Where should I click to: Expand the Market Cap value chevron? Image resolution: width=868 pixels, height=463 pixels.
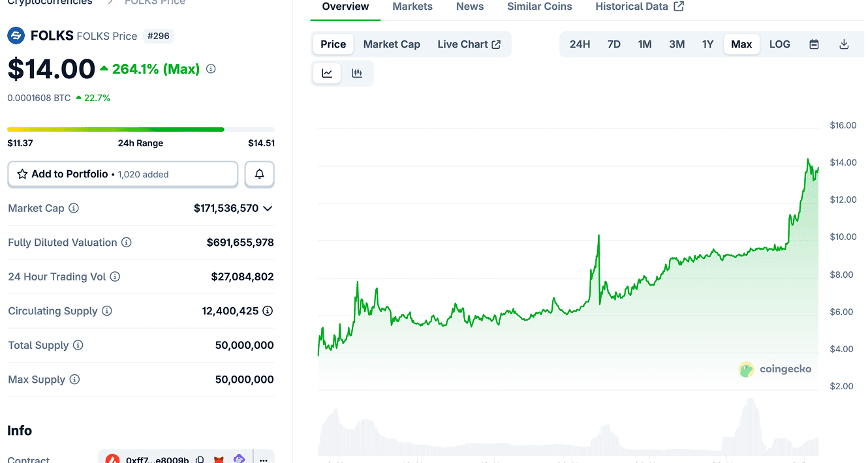pyautogui.click(x=267, y=208)
